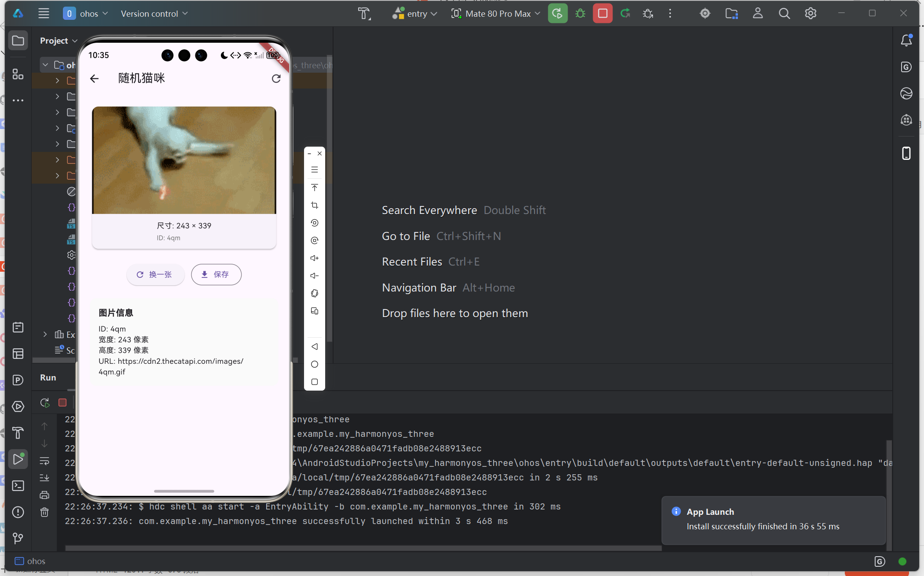Tap refresh icon in 随机猫咪 app header

point(276,78)
